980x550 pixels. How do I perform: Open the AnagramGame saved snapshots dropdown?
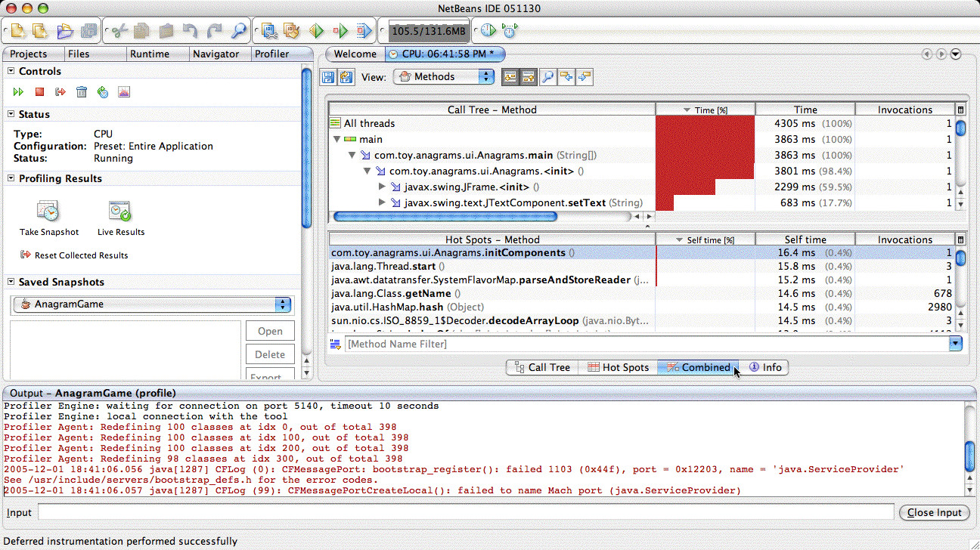pyautogui.click(x=152, y=304)
